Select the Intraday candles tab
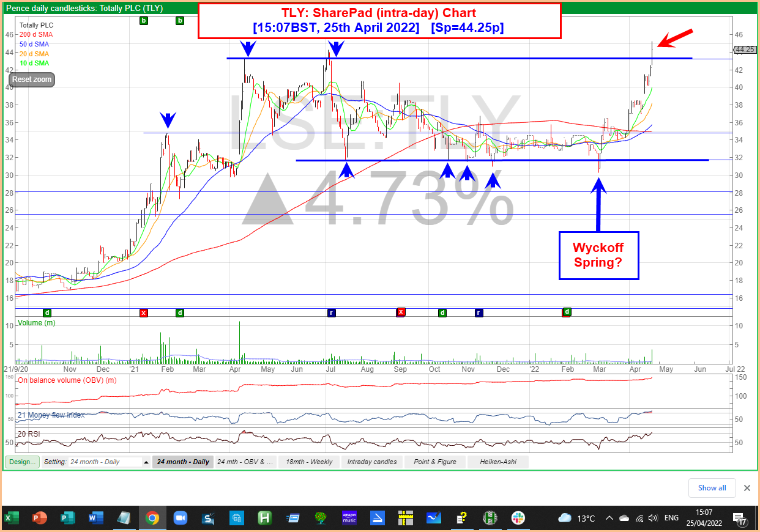This screenshot has width=760, height=532. [x=371, y=462]
